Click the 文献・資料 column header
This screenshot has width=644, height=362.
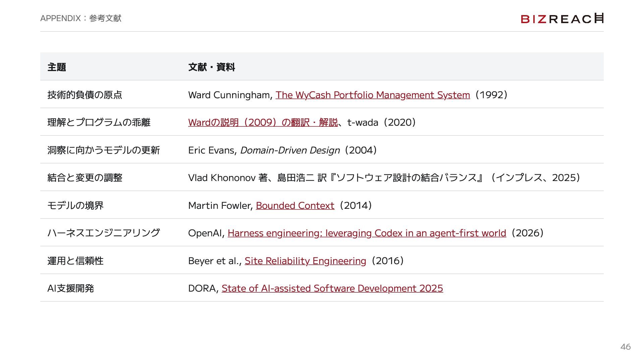click(211, 67)
